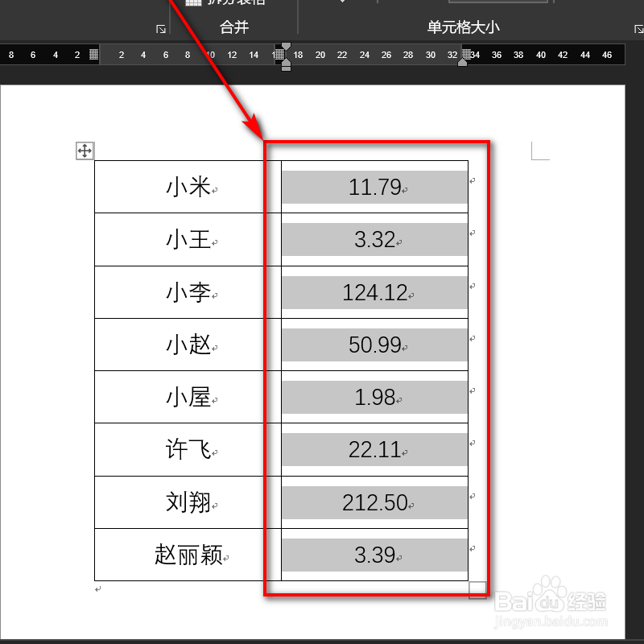Click the table move handle cross icon
This screenshot has width=644, height=644.
tap(85, 151)
